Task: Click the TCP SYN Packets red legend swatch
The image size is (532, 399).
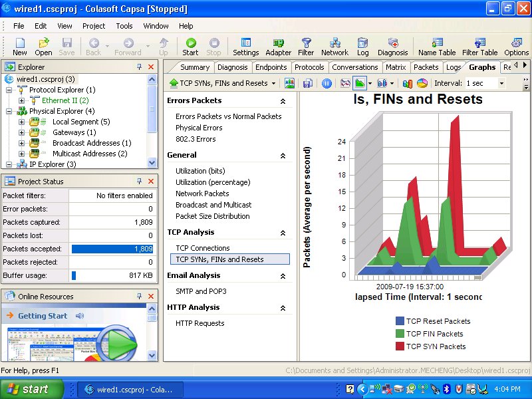Action: coord(400,346)
